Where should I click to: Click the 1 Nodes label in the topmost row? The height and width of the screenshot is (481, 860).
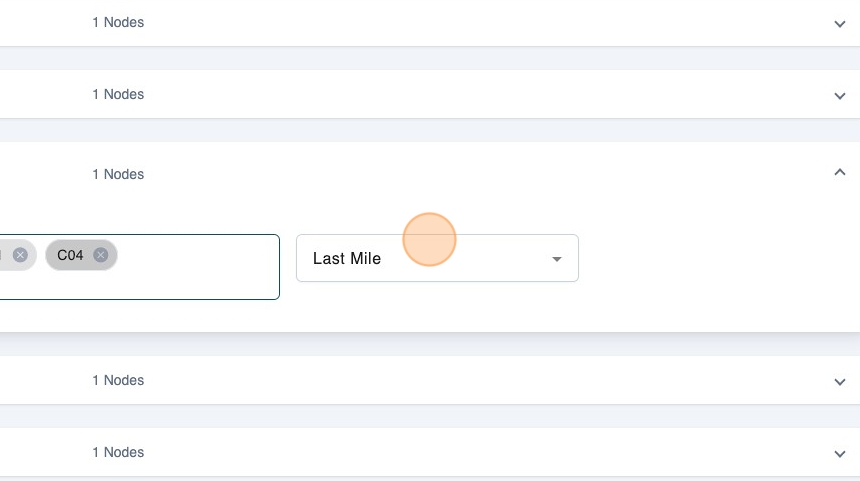[118, 22]
